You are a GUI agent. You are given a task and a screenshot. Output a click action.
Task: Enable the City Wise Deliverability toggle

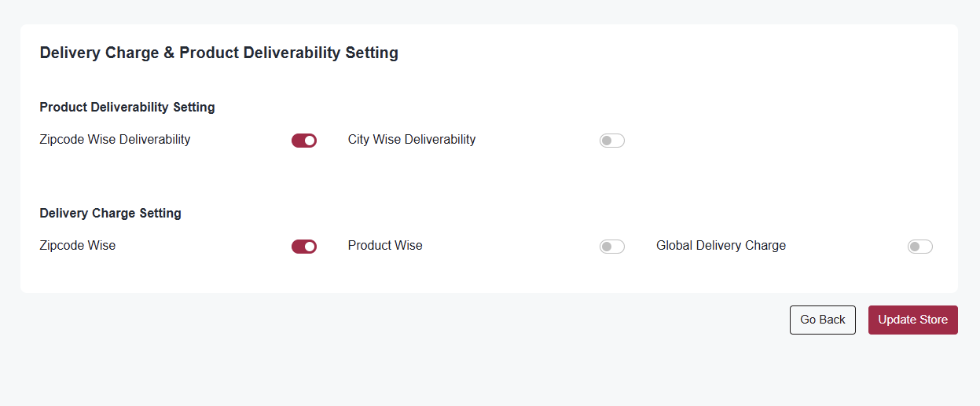point(612,141)
